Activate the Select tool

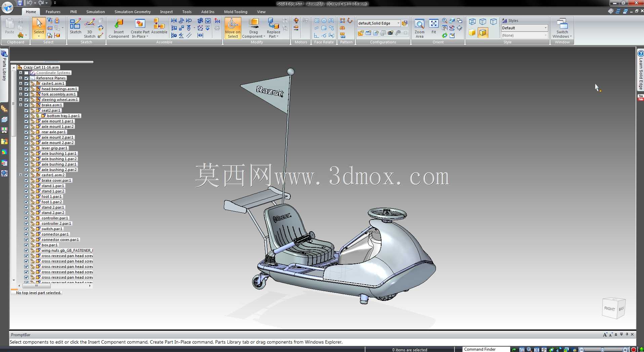[39, 28]
